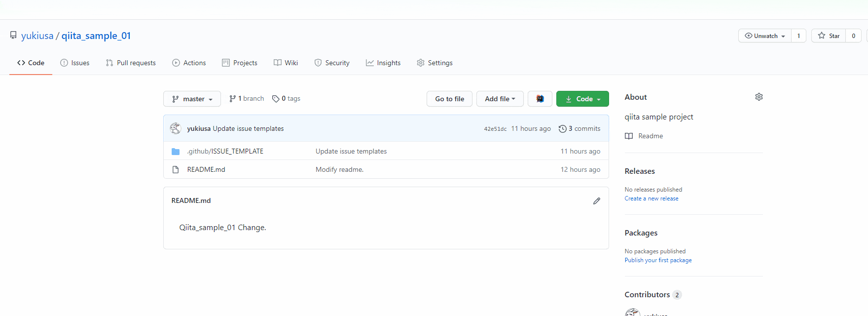Expand the green Code download dropdown
This screenshot has width=868, height=316.
pyautogui.click(x=582, y=99)
